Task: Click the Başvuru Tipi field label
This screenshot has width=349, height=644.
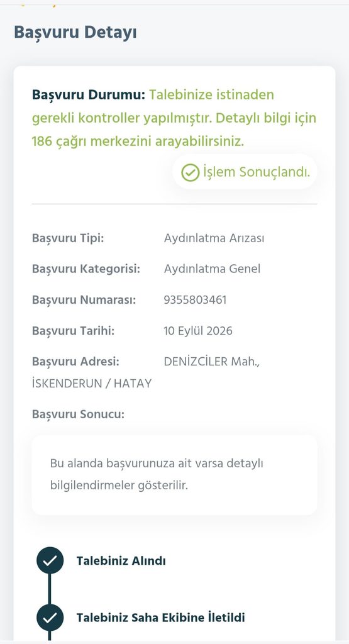Action: (x=68, y=238)
